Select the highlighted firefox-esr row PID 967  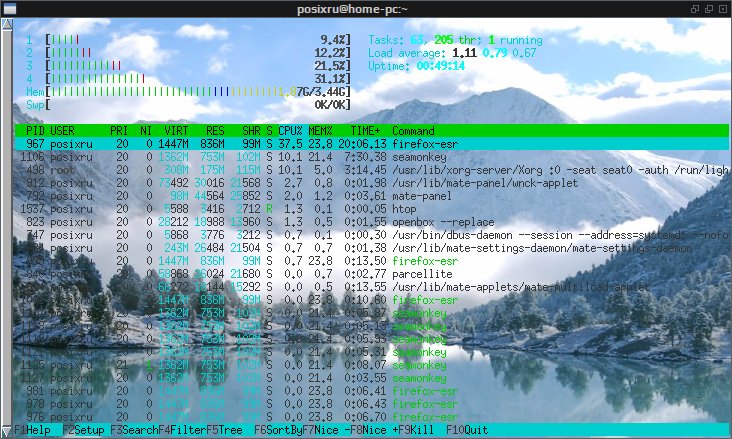(x=372, y=144)
